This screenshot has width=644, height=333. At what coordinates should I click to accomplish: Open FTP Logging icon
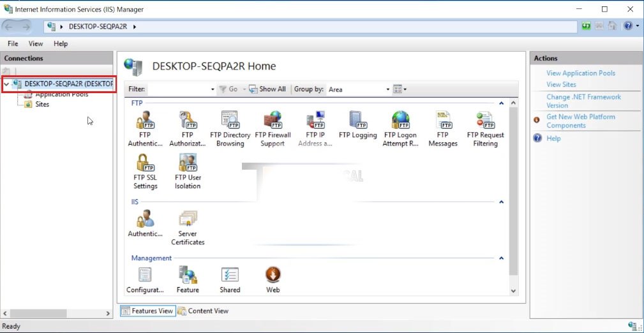[x=357, y=125]
